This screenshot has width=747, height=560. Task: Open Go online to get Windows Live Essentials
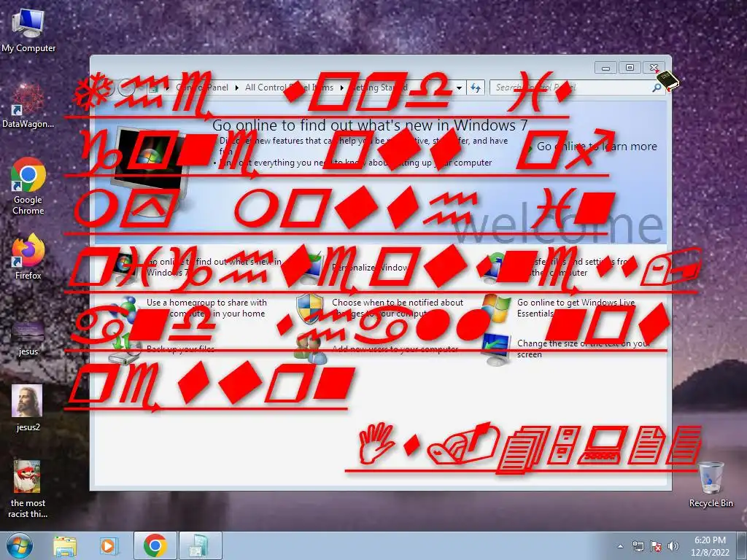click(x=576, y=308)
